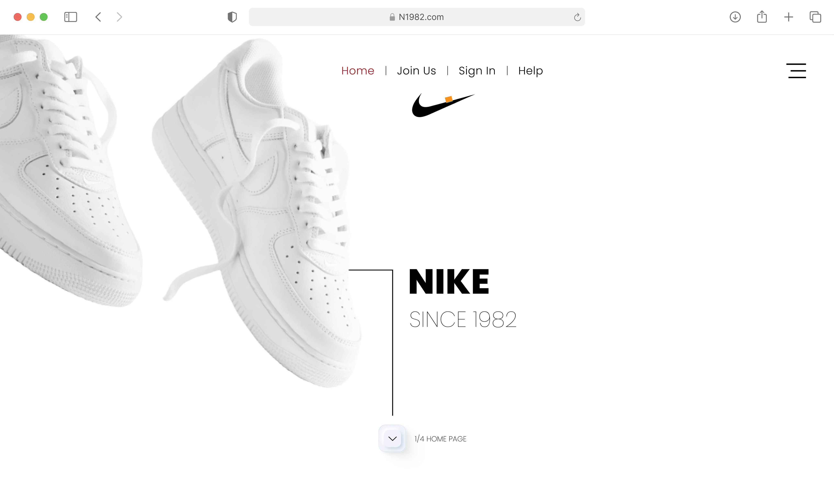The width and height of the screenshot is (834, 504).
Task: Toggle the Safari sidebar icon
Action: [70, 17]
